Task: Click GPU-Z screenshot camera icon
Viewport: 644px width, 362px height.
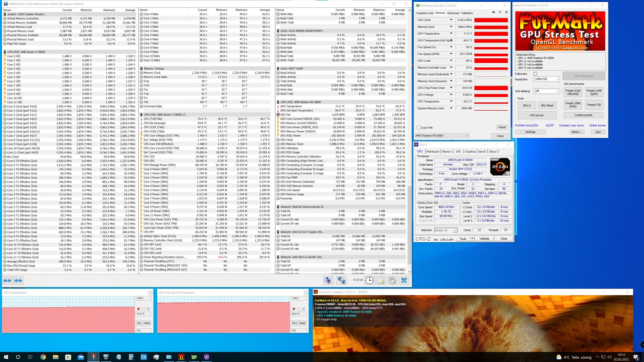Action: pos(493,12)
